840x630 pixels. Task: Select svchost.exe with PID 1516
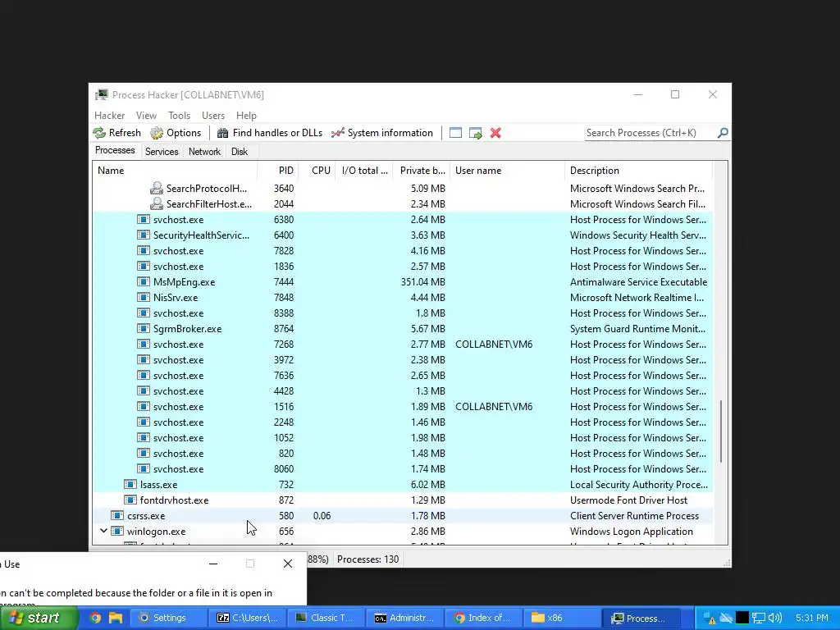403,407
